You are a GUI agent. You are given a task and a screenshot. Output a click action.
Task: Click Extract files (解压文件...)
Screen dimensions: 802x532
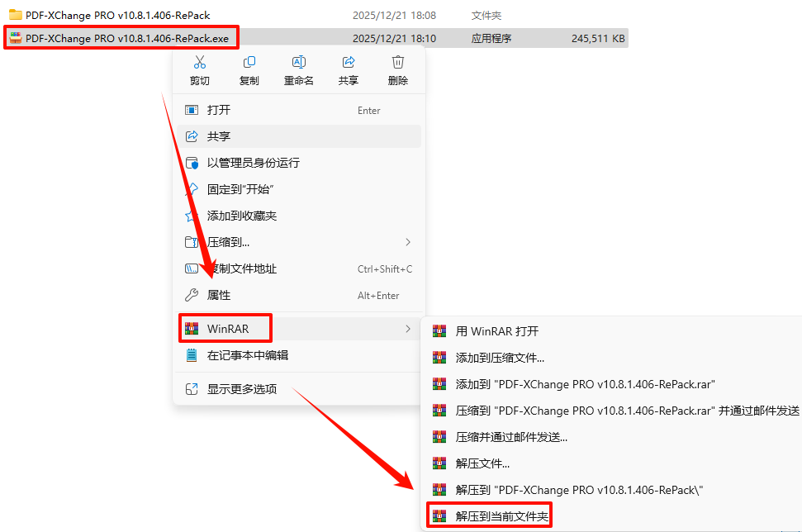pos(482,464)
